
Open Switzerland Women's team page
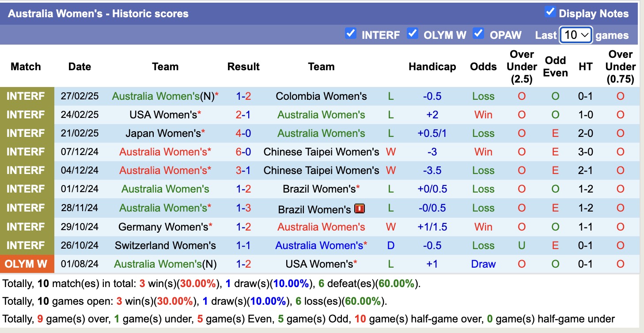point(165,246)
